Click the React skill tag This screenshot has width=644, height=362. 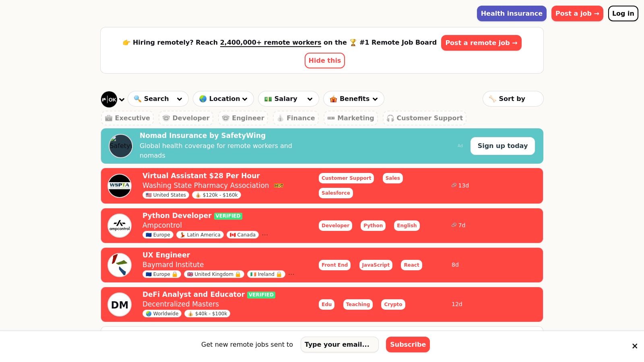click(x=411, y=265)
